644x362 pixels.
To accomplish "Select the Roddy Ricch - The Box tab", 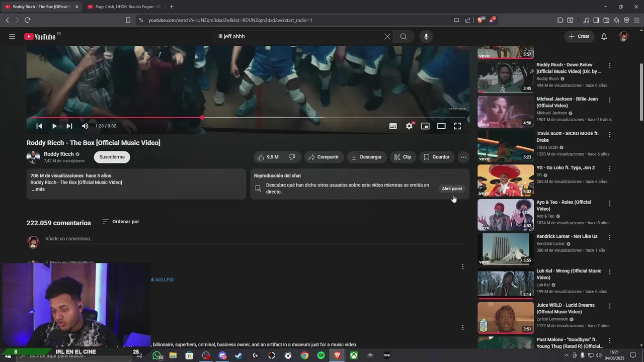I will point(40,7).
